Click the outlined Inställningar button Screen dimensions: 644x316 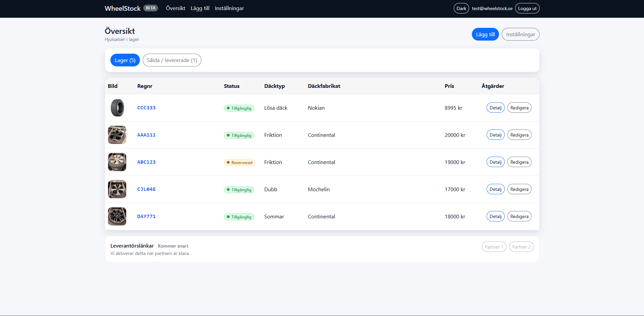pos(520,35)
